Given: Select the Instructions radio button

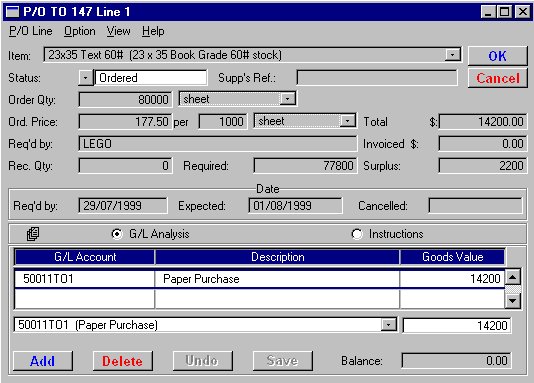Looking at the screenshot, I should click(x=357, y=234).
